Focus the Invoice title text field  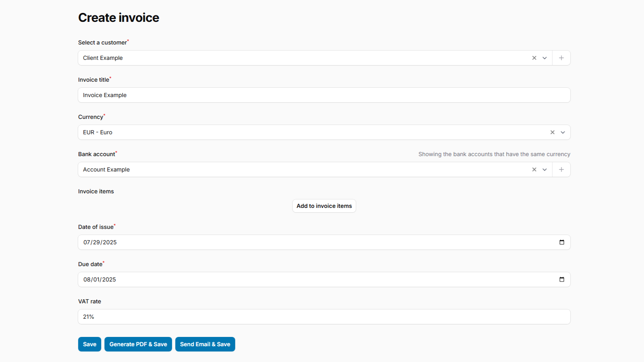[324, 95]
